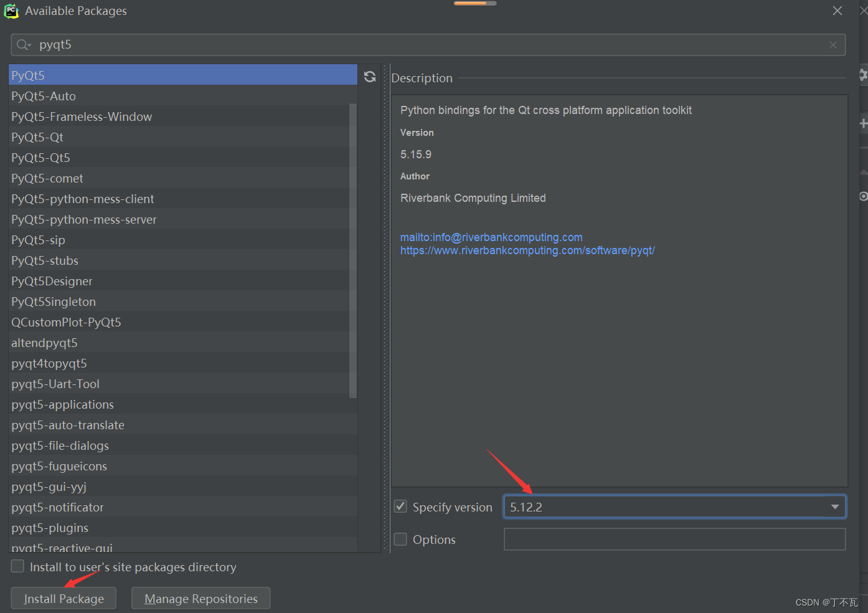This screenshot has width=868, height=613.
Task: Enable the Options checkbox
Action: click(400, 539)
